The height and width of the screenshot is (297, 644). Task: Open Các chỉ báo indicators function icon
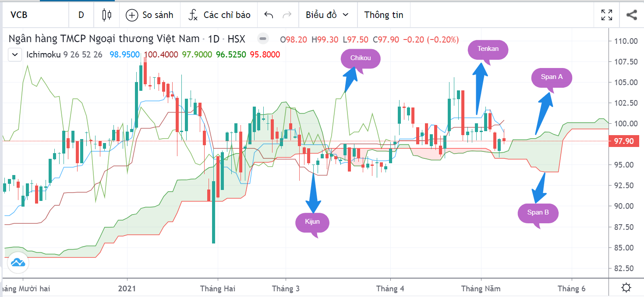(x=193, y=15)
